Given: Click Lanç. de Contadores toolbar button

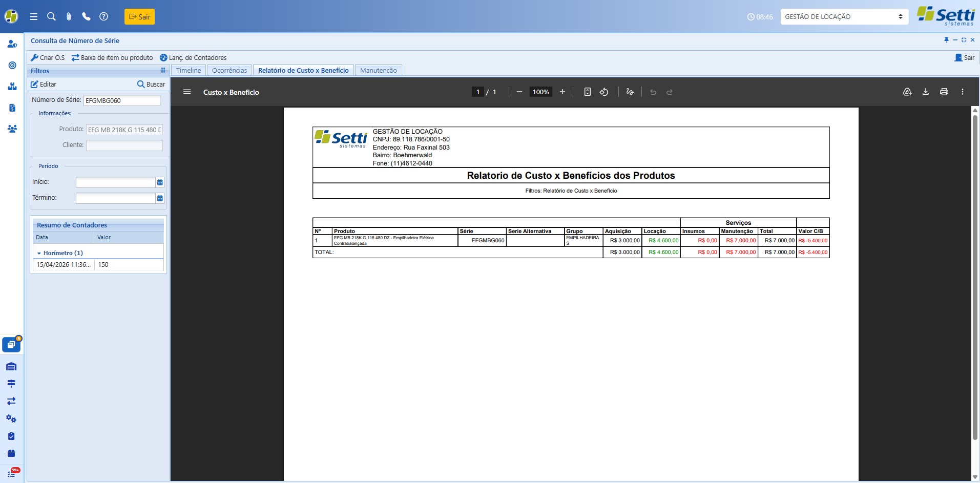Looking at the screenshot, I should click(x=193, y=58).
